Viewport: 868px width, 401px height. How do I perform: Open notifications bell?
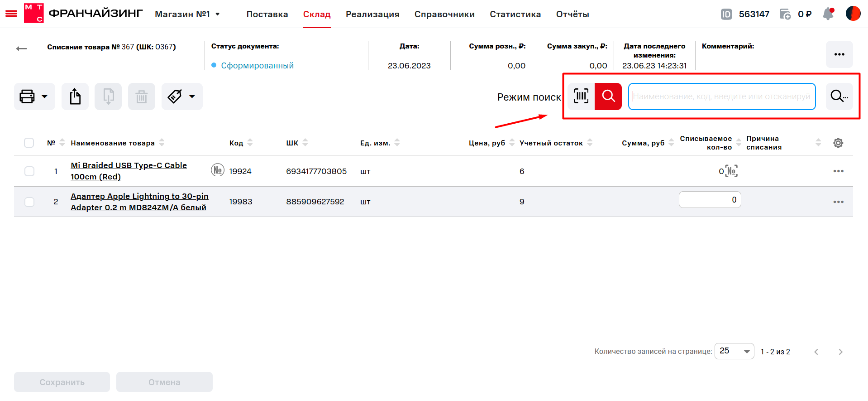coord(828,14)
